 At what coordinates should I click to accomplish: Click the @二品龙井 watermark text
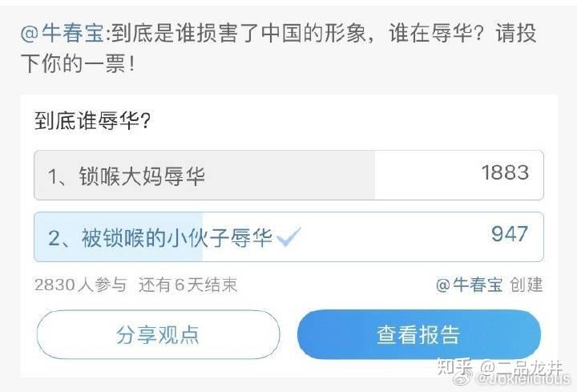(x=521, y=367)
